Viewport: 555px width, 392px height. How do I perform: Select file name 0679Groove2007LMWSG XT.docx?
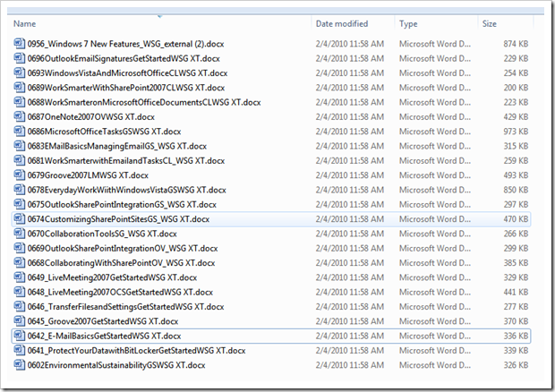click(88, 175)
